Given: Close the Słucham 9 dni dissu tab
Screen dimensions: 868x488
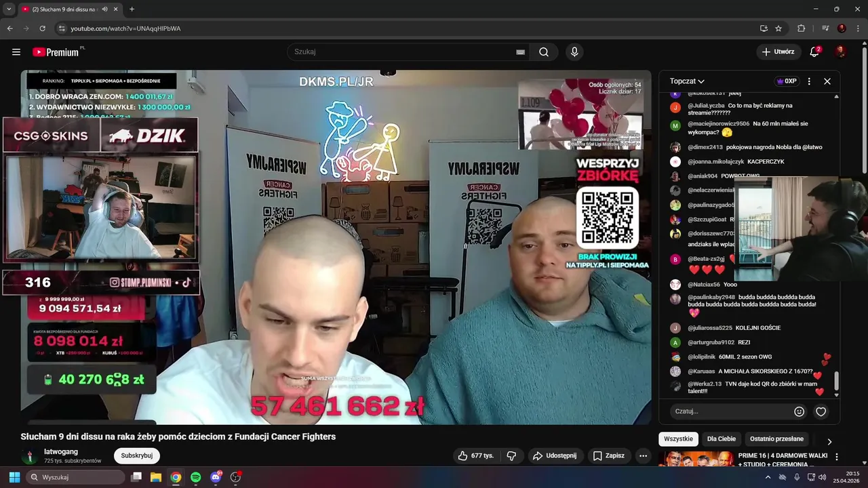Looking at the screenshot, I should coord(116,9).
